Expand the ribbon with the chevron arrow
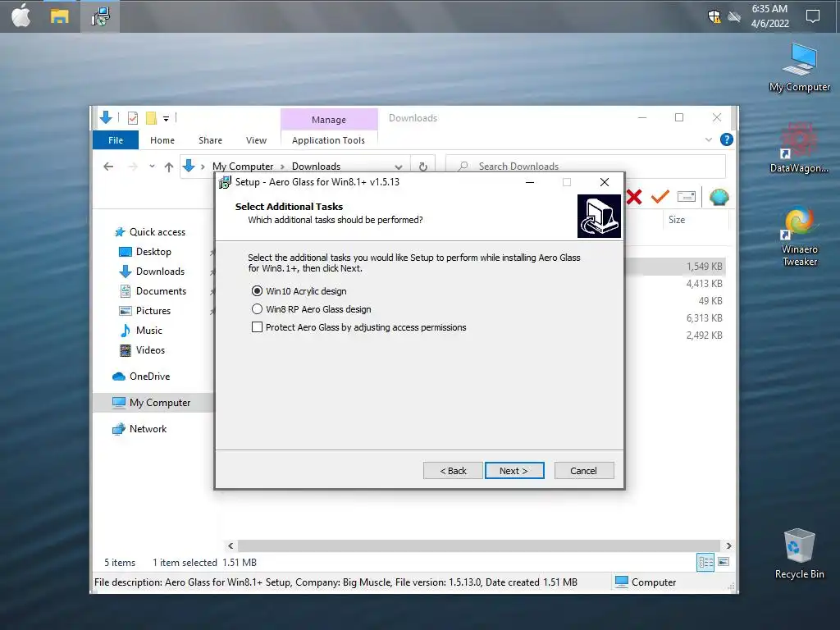 [709, 139]
